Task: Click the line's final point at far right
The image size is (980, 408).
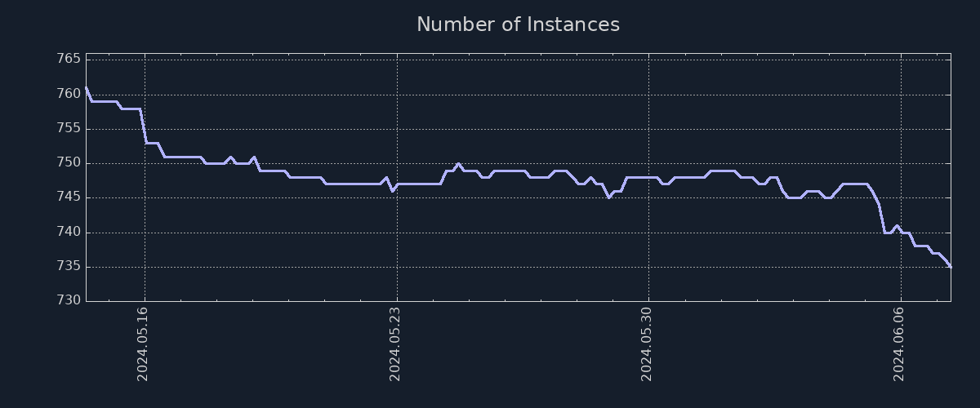Action: (950, 266)
